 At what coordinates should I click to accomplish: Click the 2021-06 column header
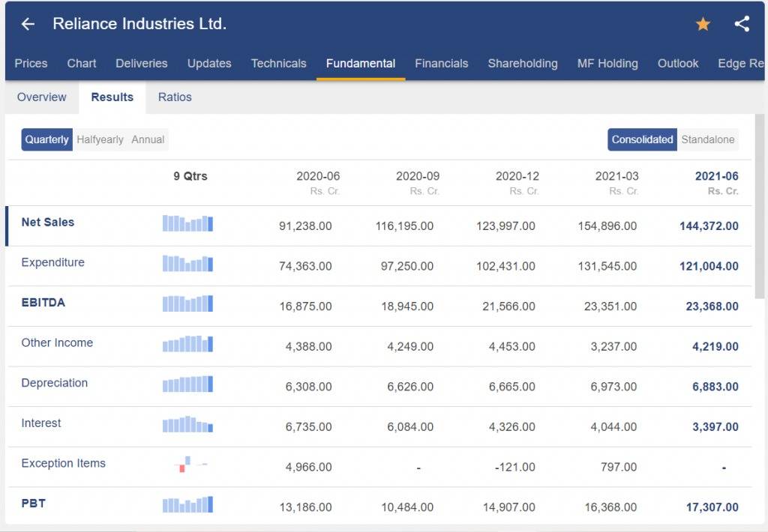click(716, 176)
